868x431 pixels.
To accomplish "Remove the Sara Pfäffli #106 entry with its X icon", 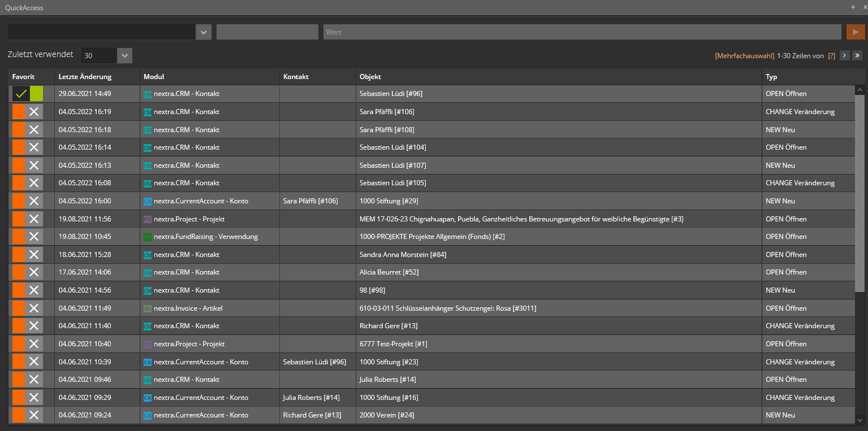I will pyautogui.click(x=34, y=111).
